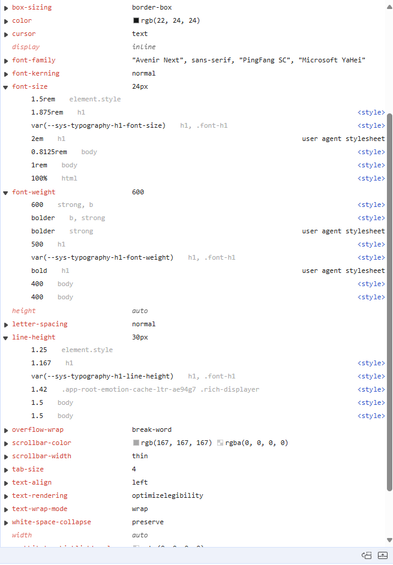Click the black rgb(22, 24, 24) color swatch
393x565 pixels.
136,21
